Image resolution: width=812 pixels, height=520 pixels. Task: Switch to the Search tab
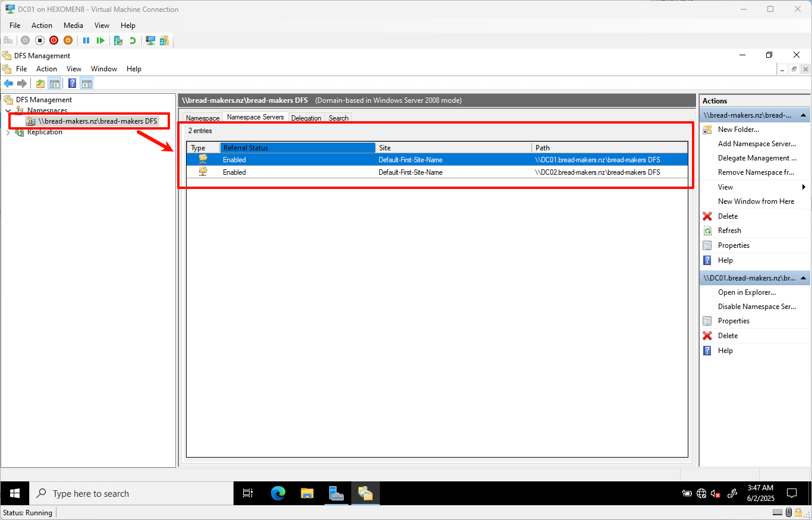338,118
